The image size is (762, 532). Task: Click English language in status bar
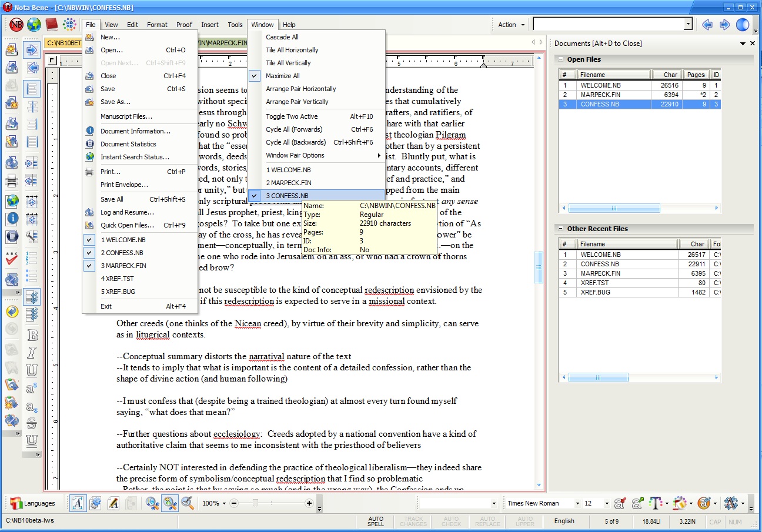tap(564, 521)
